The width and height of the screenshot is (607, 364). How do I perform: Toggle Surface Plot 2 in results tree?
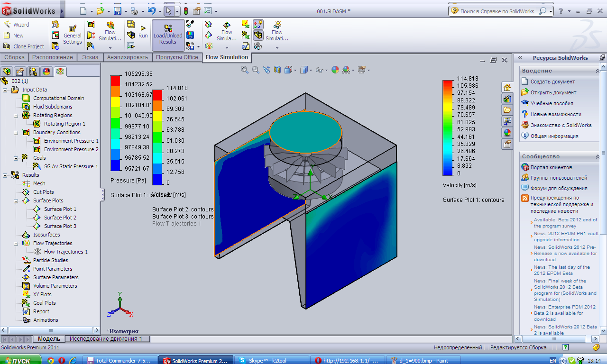(60, 218)
